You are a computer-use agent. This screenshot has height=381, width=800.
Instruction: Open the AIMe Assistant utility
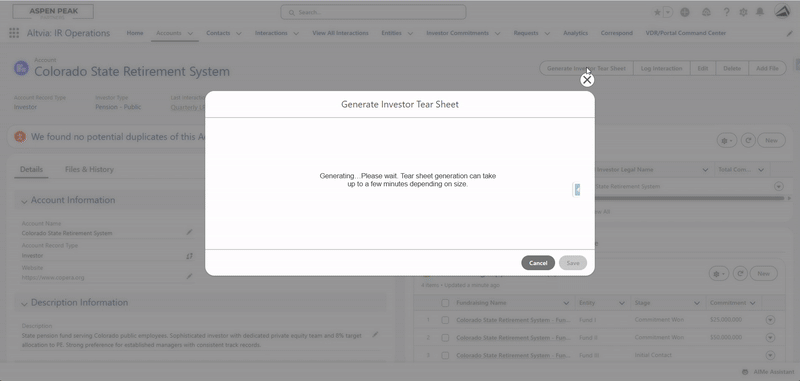point(768,372)
